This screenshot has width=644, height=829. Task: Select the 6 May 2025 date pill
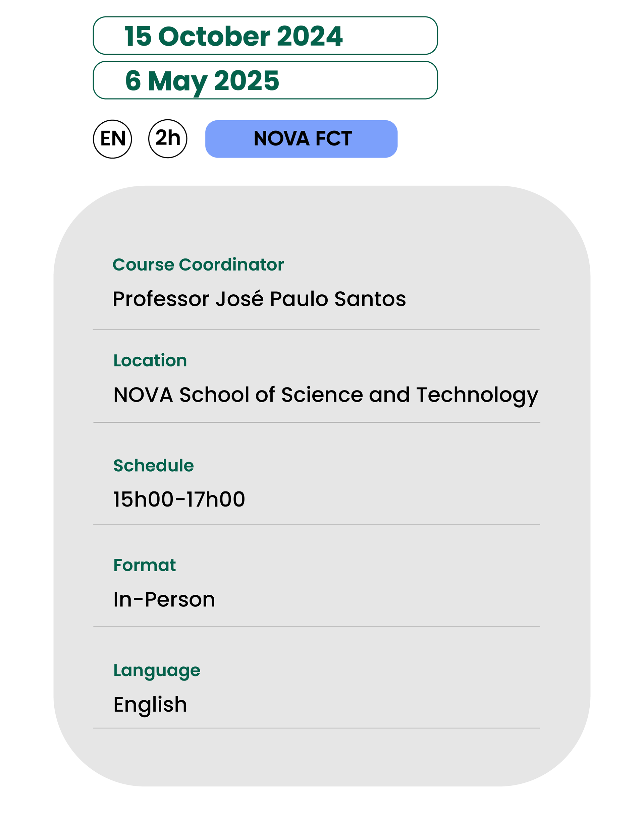pos(265,80)
